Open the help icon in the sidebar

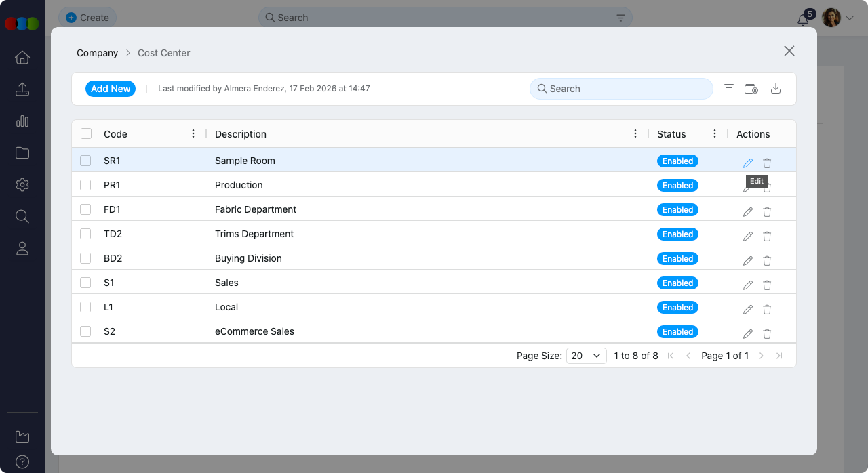pyautogui.click(x=22, y=462)
